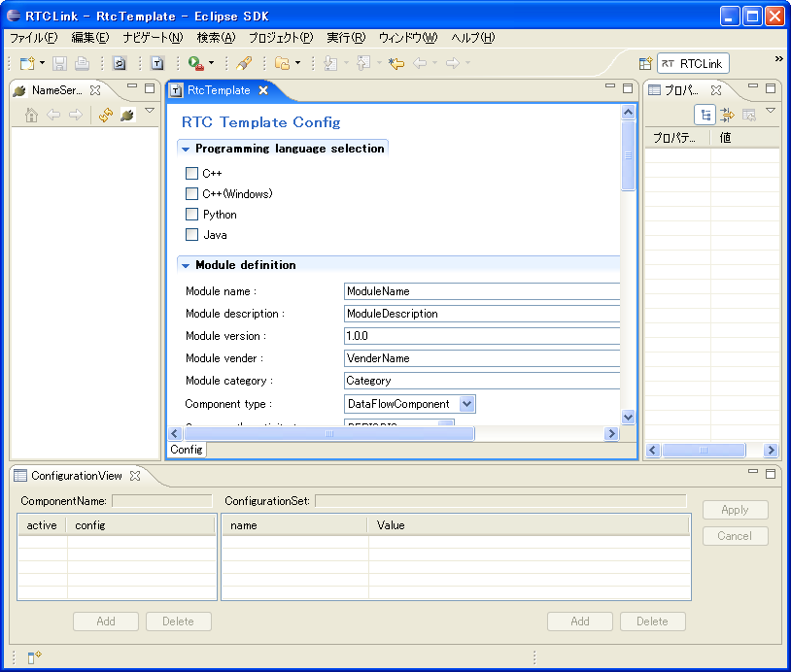Click Last Edit Location toolbar icon

tap(396, 63)
